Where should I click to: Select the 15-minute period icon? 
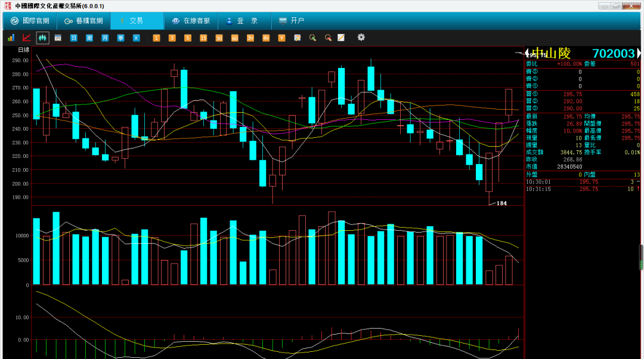point(203,38)
